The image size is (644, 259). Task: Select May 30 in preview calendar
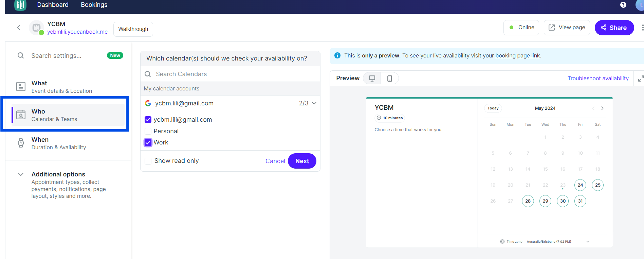563,201
